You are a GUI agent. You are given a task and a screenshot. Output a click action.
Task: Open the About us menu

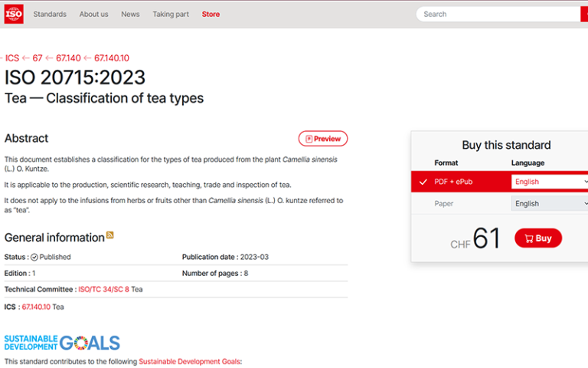point(93,15)
